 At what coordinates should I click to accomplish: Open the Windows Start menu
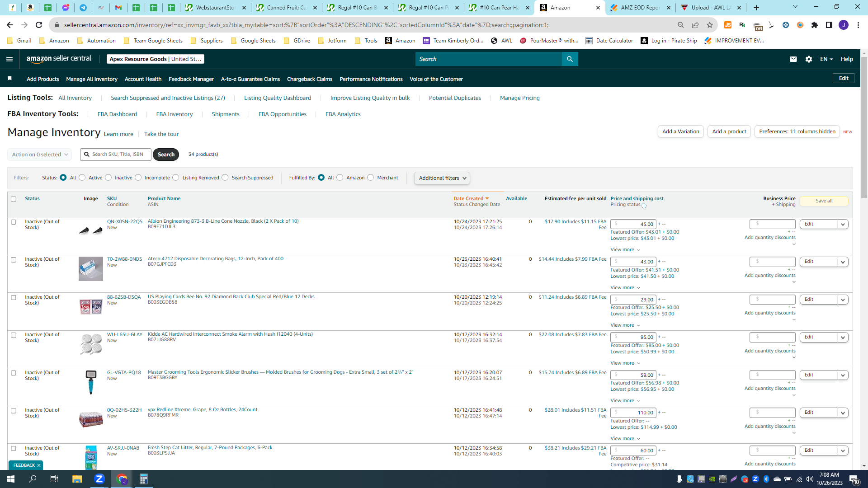click(11, 479)
